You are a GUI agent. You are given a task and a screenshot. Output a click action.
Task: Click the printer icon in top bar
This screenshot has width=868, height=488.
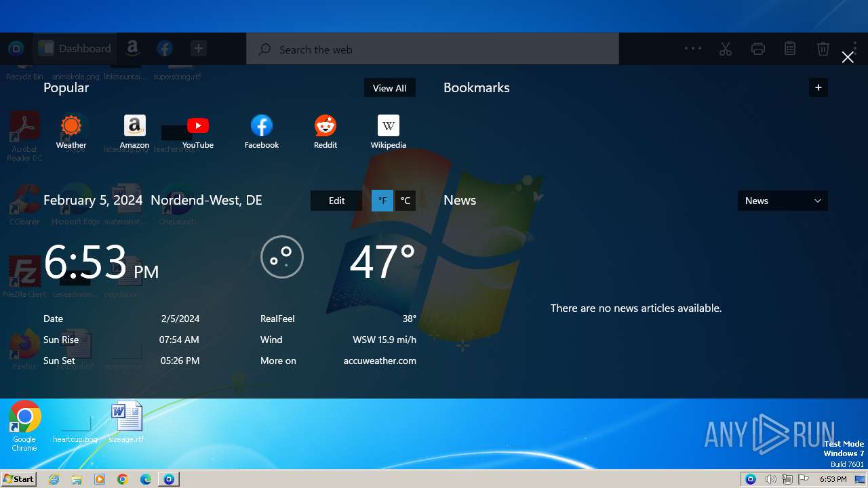[x=758, y=49]
